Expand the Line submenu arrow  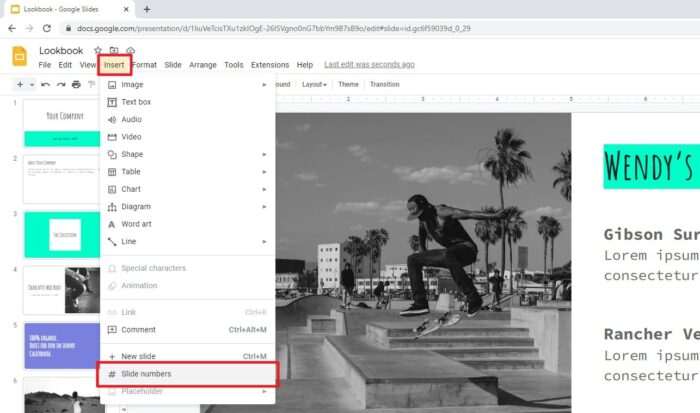coord(264,241)
